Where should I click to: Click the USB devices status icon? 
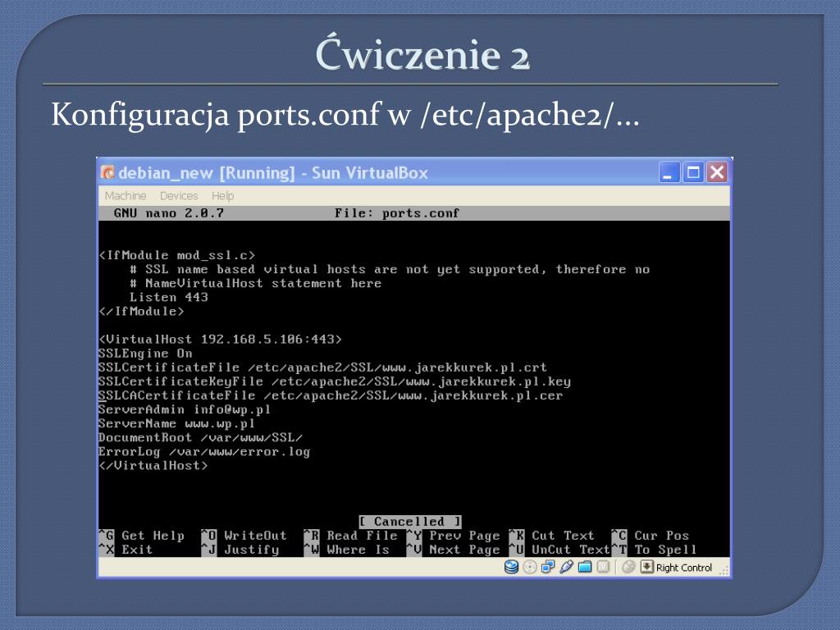click(x=566, y=567)
